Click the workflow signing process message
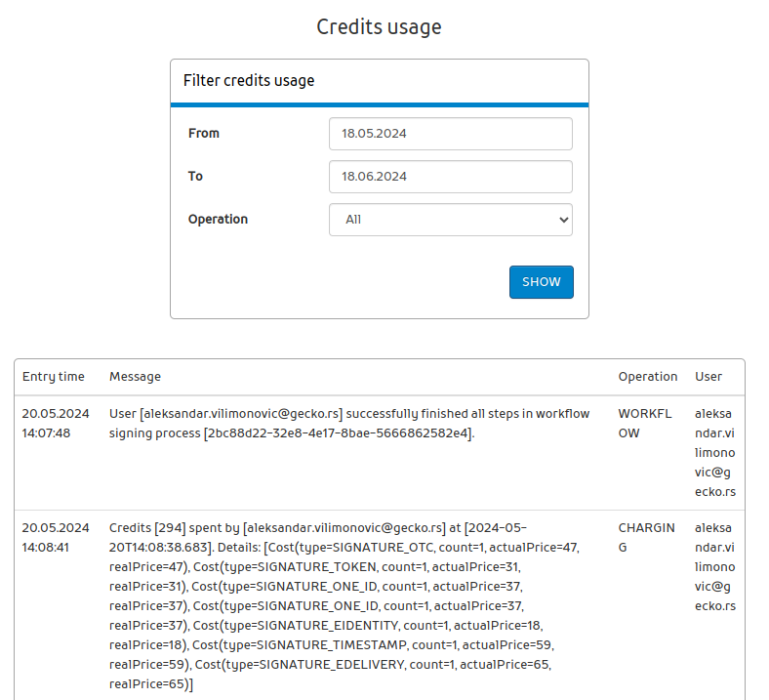This screenshot has height=700, width=769. (349, 424)
